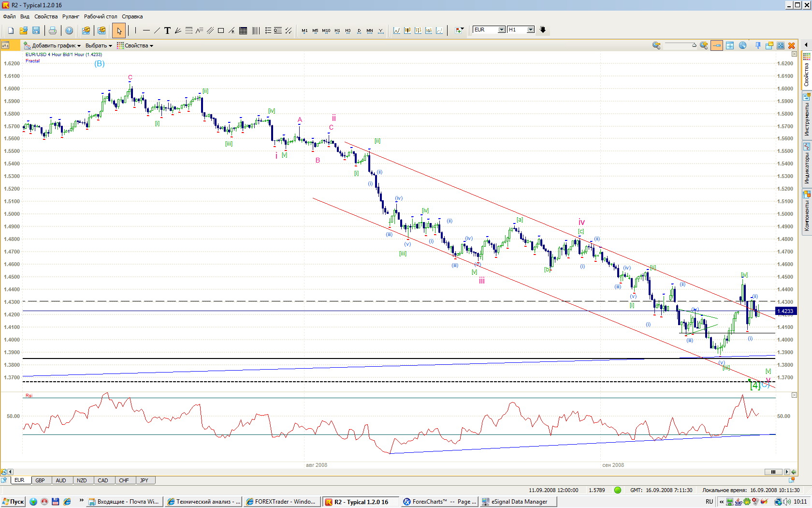The width and height of the screenshot is (812, 508).
Task: Print the chart using the printer icon
Action: tap(53, 30)
